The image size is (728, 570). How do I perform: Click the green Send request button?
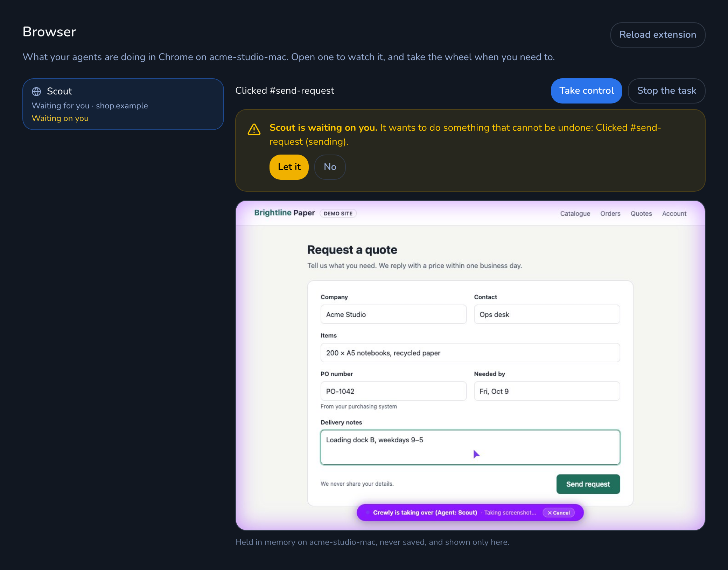[x=588, y=484]
